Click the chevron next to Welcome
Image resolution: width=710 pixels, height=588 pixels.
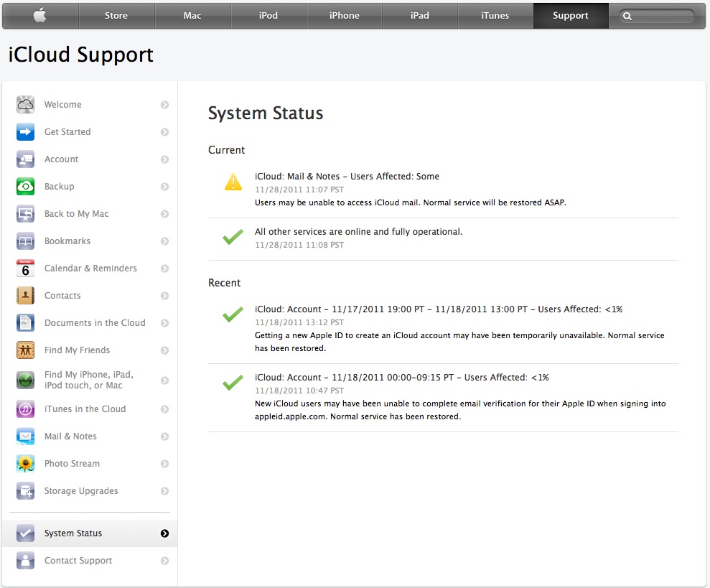165,105
